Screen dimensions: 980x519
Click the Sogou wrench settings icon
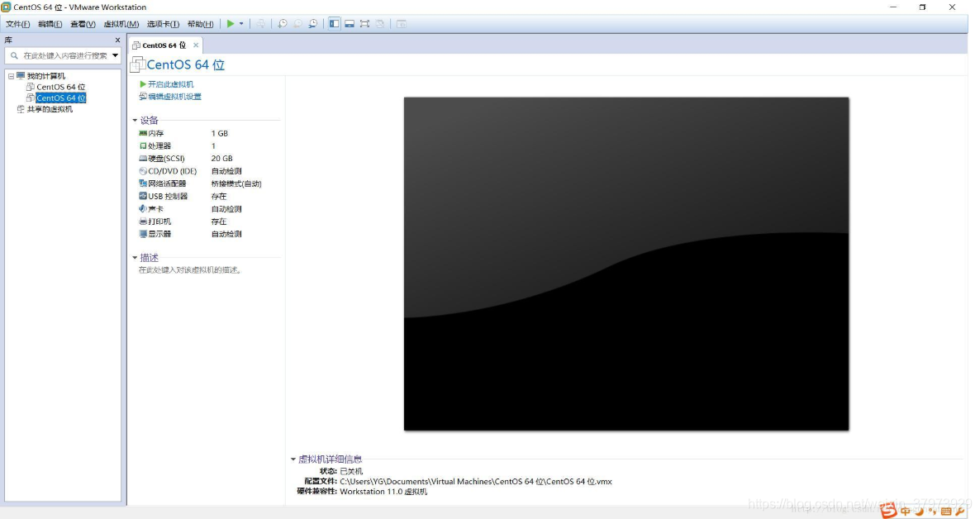point(959,512)
